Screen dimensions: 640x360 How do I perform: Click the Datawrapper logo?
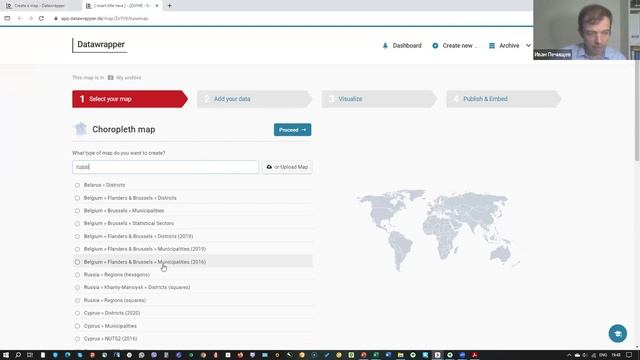[100, 44]
